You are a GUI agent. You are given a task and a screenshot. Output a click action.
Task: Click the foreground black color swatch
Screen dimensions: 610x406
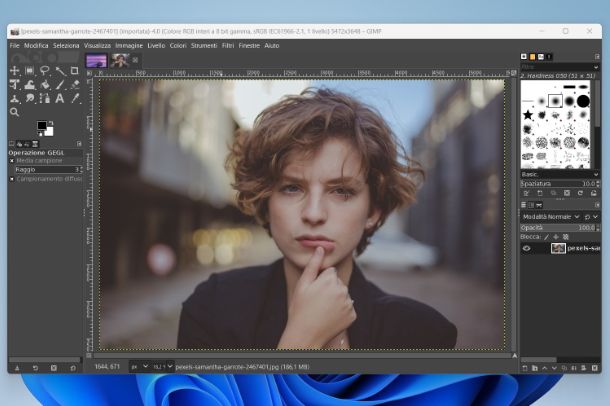[41, 125]
